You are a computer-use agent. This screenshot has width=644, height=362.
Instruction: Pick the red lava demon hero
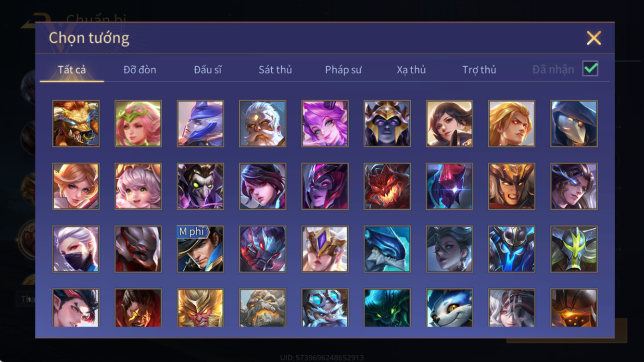(387, 187)
